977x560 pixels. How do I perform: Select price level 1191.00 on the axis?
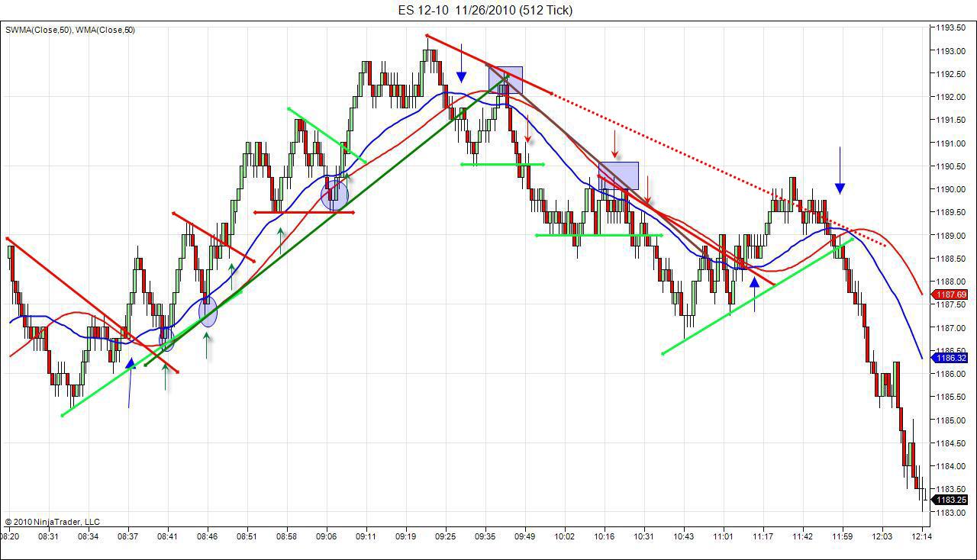coord(951,143)
